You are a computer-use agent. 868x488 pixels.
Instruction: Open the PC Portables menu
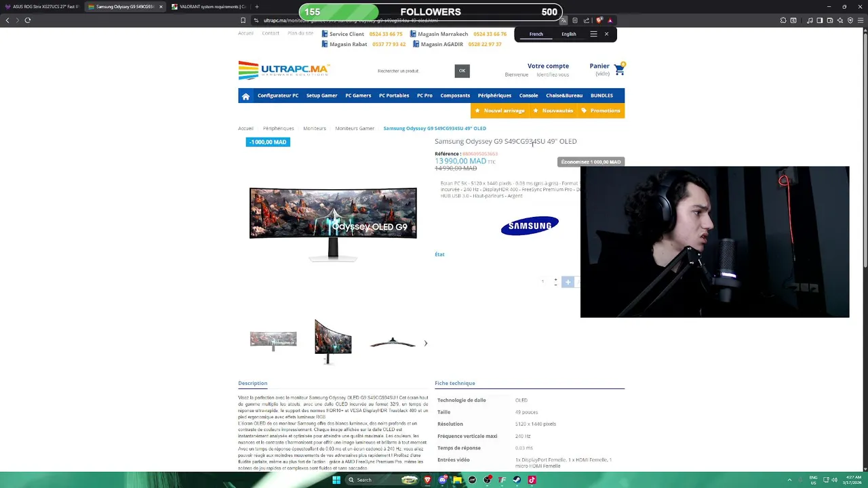click(x=394, y=96)
